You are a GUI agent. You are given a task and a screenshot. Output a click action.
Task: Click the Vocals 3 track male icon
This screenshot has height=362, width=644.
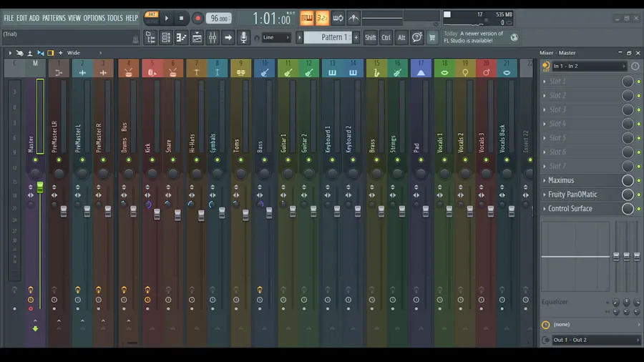point(487,73)
